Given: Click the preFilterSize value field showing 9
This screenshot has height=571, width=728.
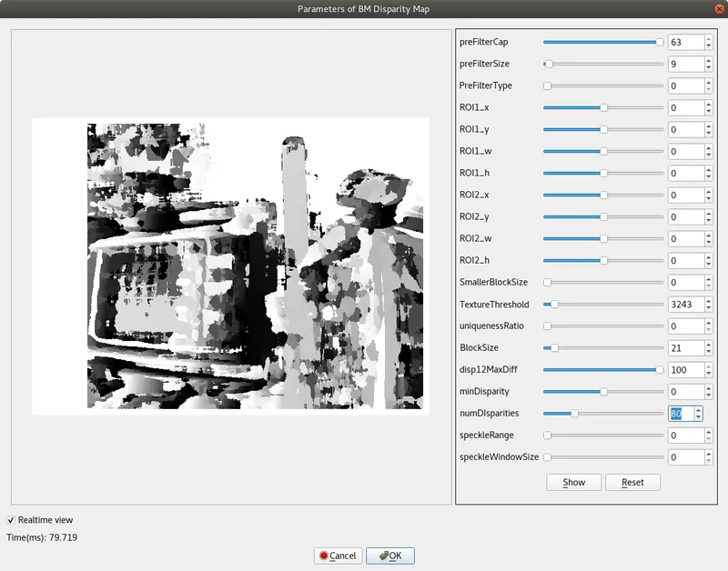Looking at the screenshot, I should [x=686, y=64].
